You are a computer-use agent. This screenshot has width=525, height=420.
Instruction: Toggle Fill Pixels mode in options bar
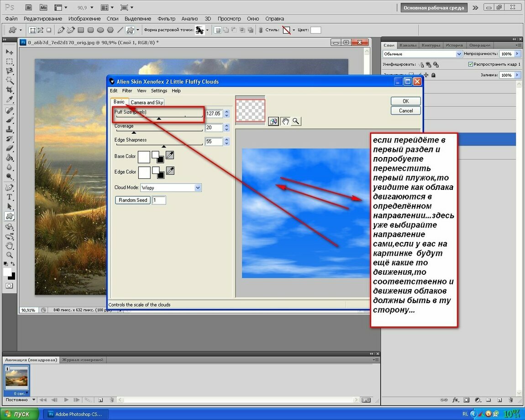click(x=49, y=30)
